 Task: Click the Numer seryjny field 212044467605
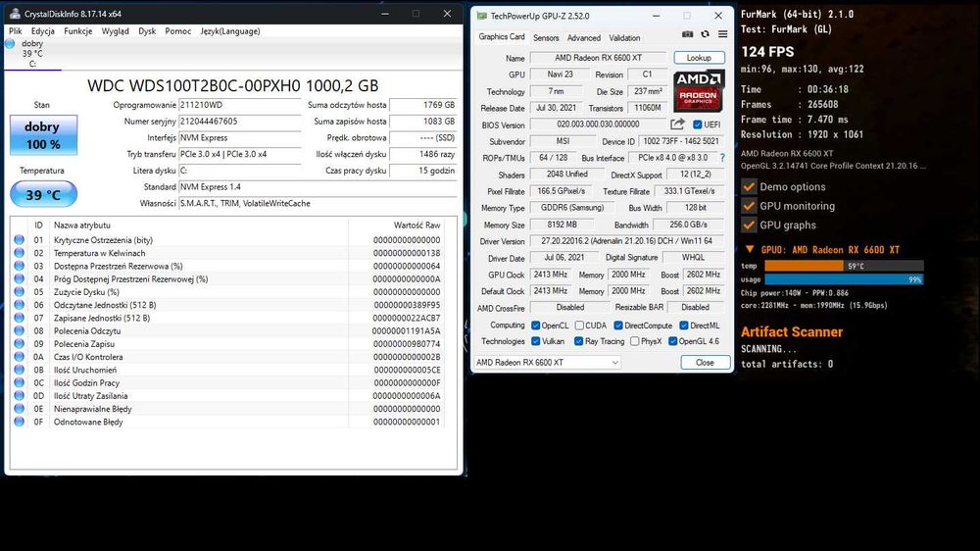(240, 122)
